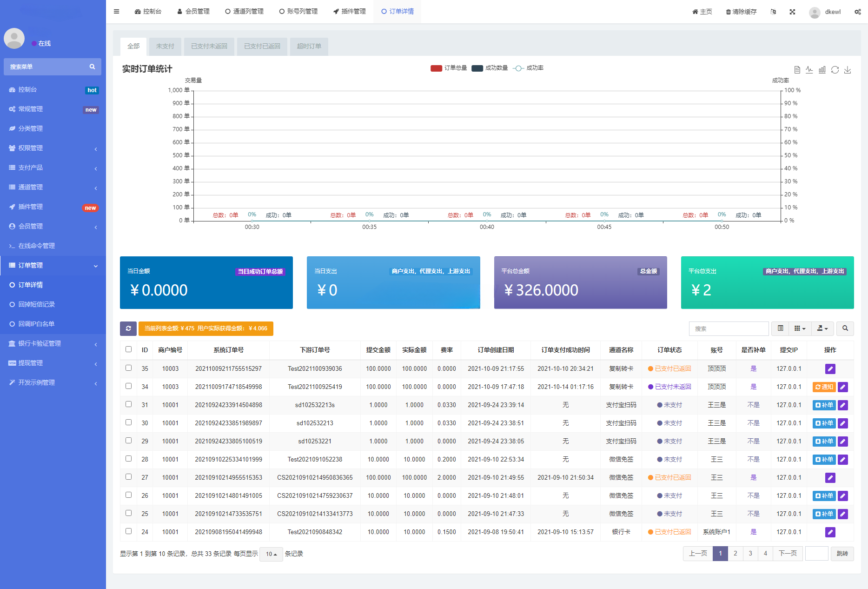Open the export dropdown above the table
Viewport: 868px width, 589px height.
click(x=822, y=328)
